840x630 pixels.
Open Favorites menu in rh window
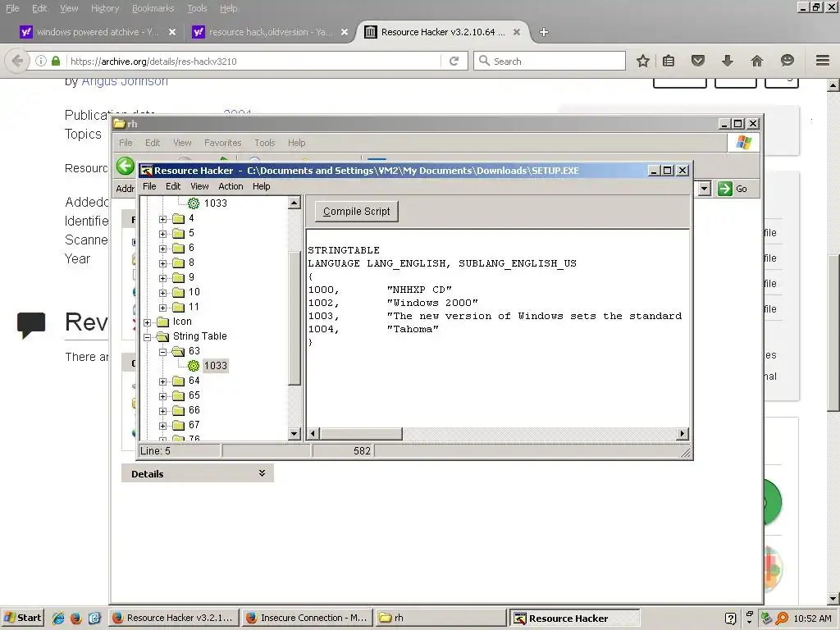[222, 143]
